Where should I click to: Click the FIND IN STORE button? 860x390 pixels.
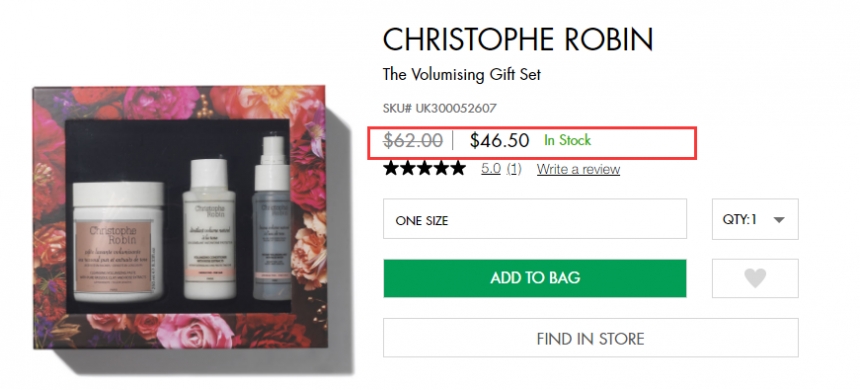[x=590, y=338]
